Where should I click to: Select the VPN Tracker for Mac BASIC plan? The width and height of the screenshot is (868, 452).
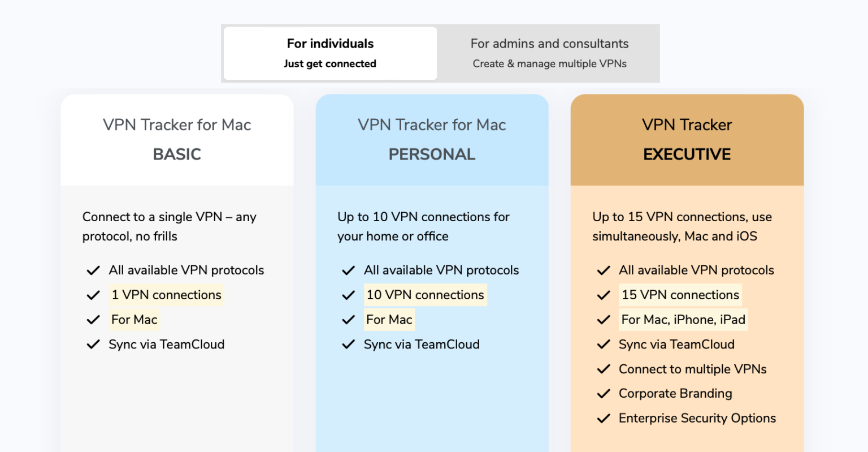(177, 140)
